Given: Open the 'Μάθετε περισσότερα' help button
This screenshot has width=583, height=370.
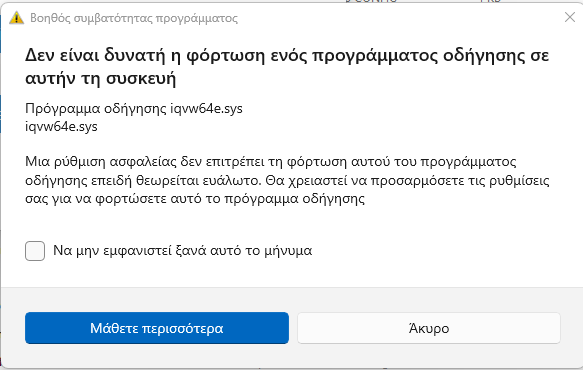Looking at the screenshot, I should 157,328.
